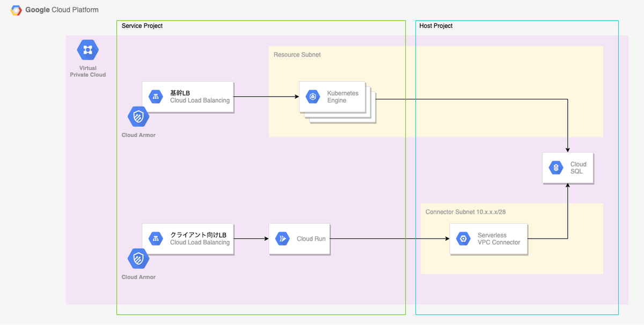
Task: Click the Cloud Run icon
Action: tap(282, 239)
